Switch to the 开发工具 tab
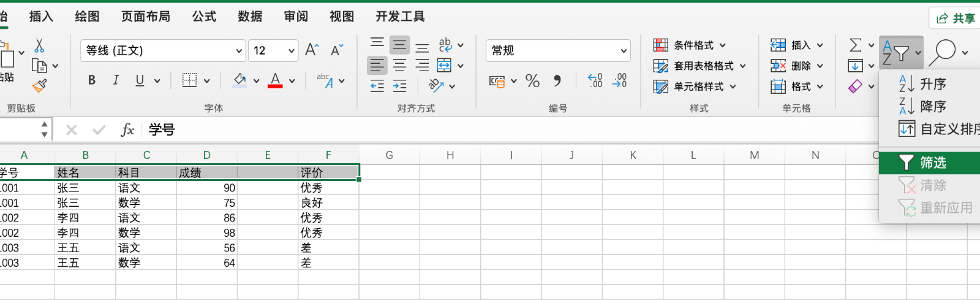This screenshot has width=980, height=300. click(x=400, y=17)
